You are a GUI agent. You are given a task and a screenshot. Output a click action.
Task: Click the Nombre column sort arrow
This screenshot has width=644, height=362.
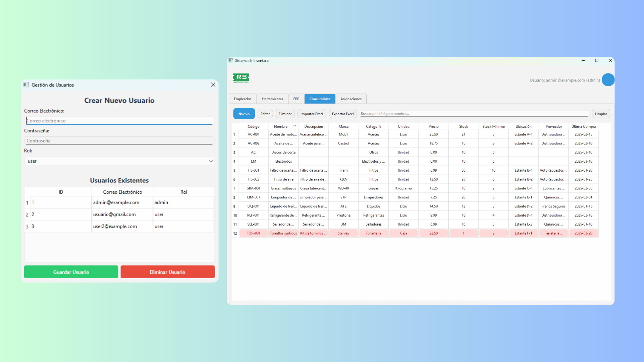(294, 126)
